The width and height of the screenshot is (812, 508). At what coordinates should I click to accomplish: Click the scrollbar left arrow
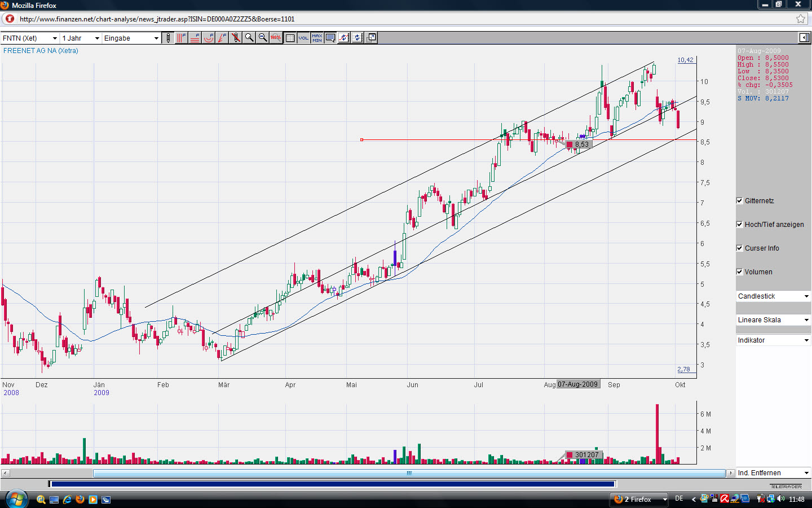coord(5,473)
